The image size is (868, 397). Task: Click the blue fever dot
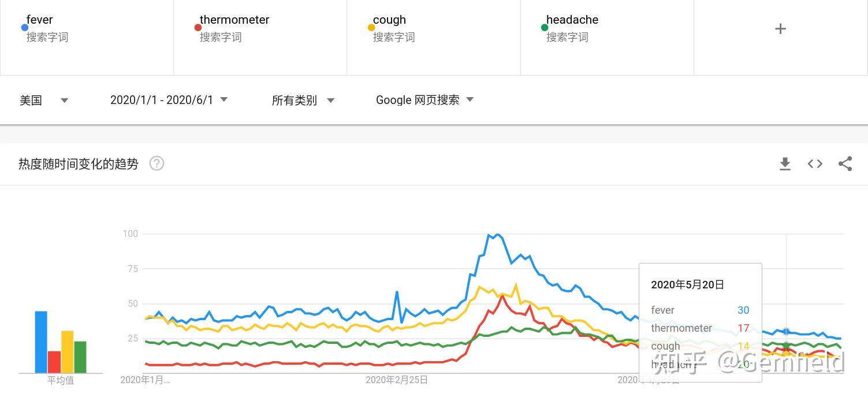coord(25,27)
